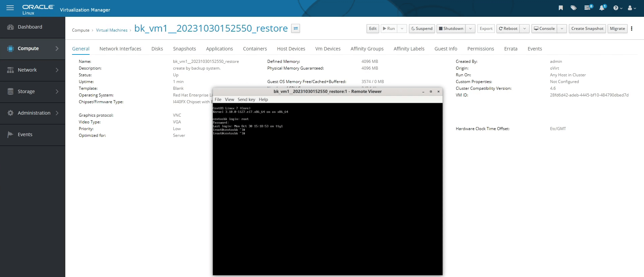Switch to the Errata tab
Viewport: 644px width, 277px height.
(511, 49)
